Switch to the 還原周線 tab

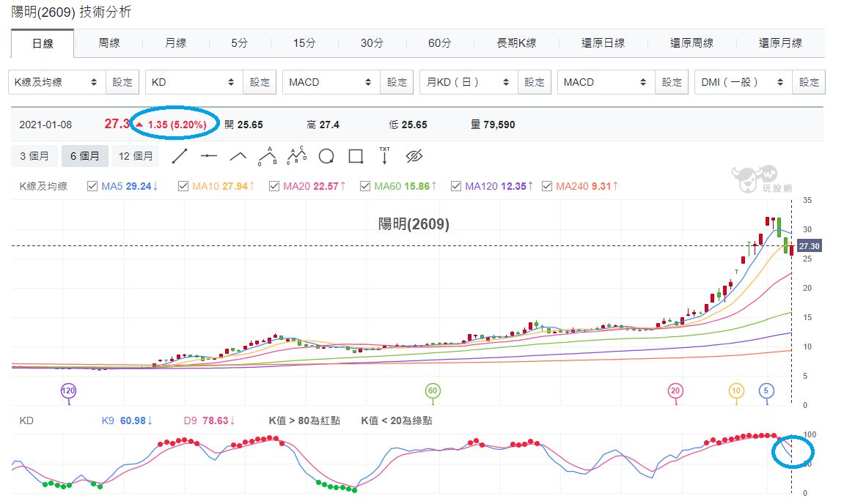point(691,43)
